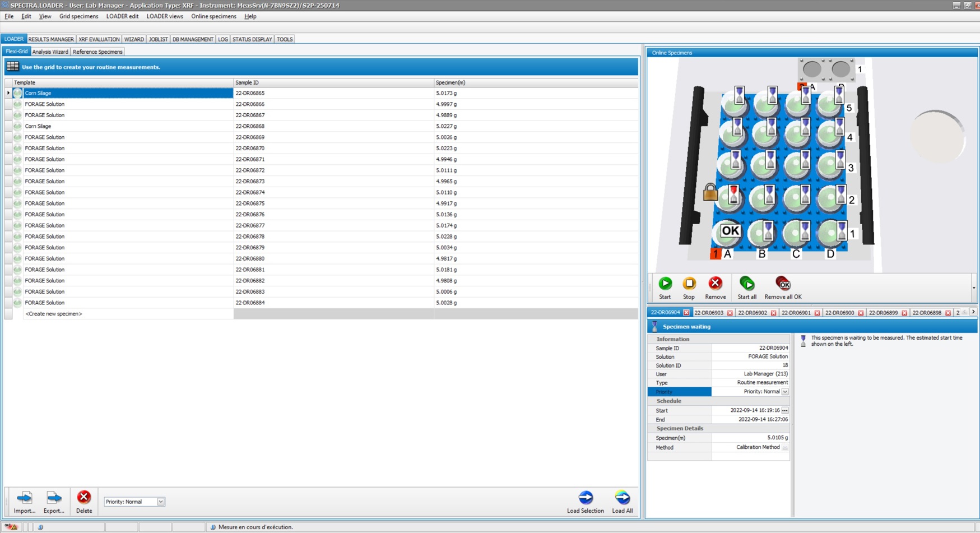Click the Load All icon
The height and width of the screenshot is (533, 980).
622,498
